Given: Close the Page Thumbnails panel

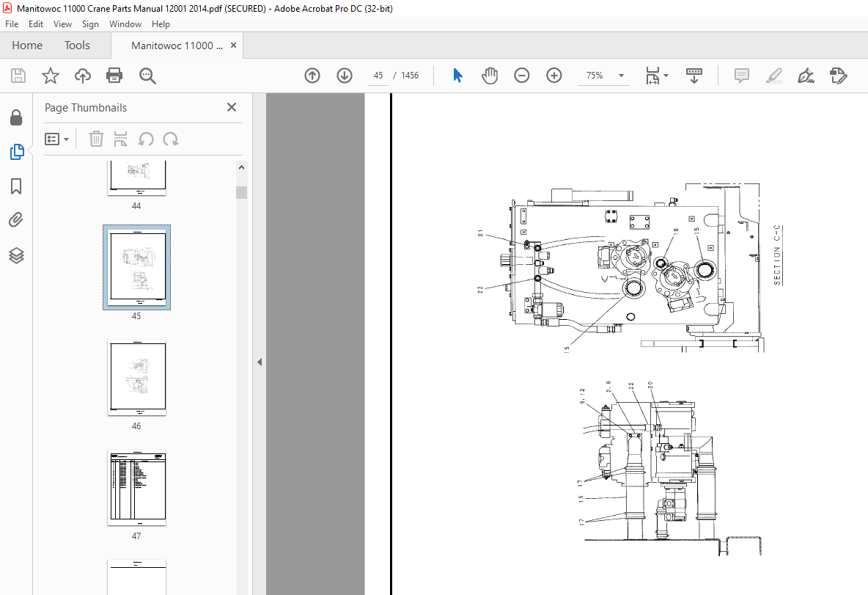Looking at the screenshot, I should [232, 107].
